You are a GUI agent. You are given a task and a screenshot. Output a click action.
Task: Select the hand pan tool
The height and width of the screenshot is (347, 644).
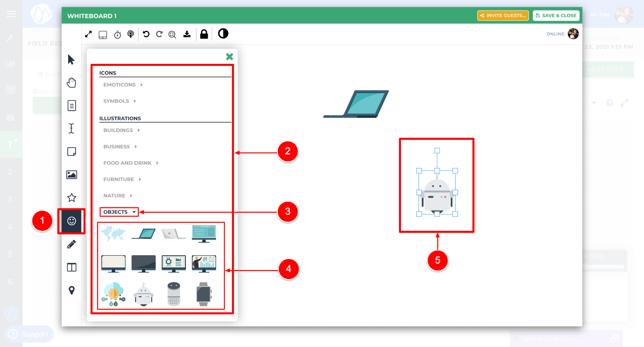tap(71, 83)
